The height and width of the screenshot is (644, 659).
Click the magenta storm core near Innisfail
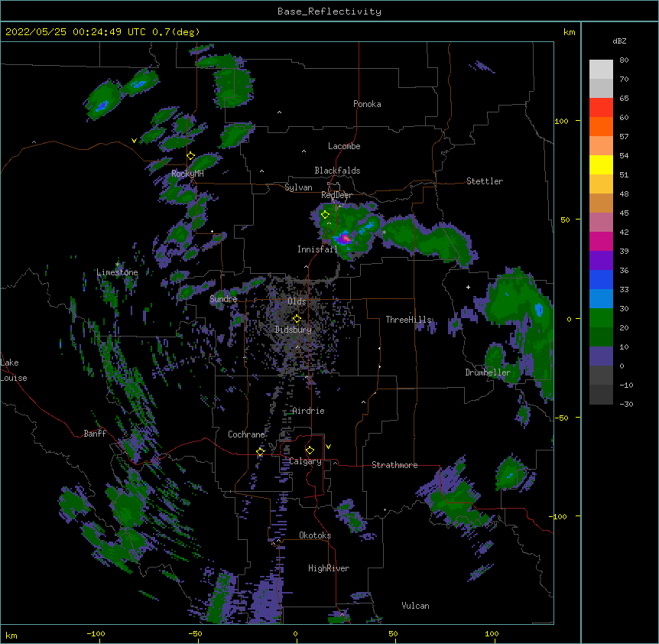click(345, 239)
